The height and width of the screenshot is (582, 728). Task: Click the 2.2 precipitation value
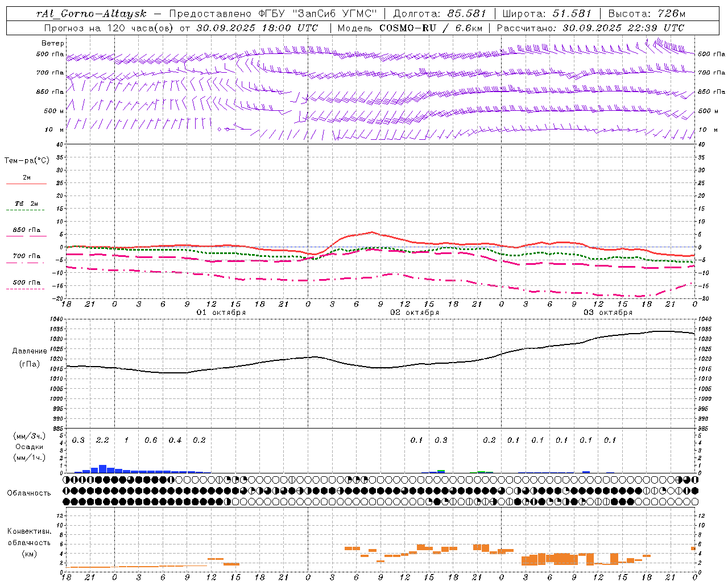pos(102,440)
